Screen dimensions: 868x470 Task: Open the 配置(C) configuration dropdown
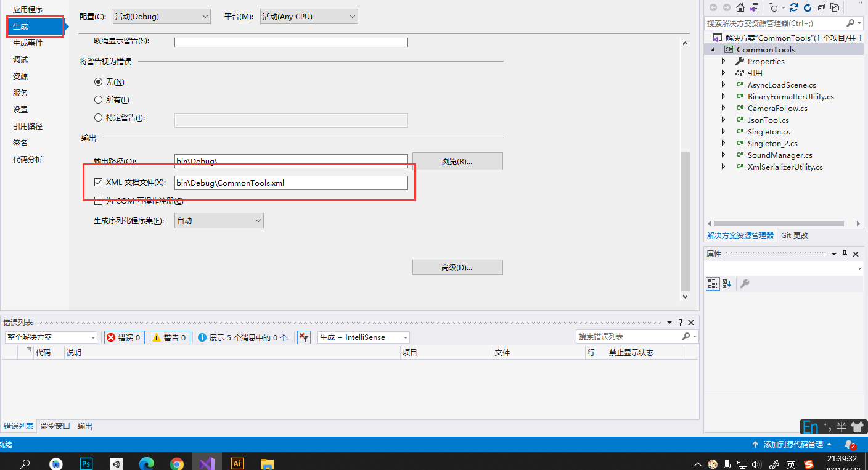[162, 17]
